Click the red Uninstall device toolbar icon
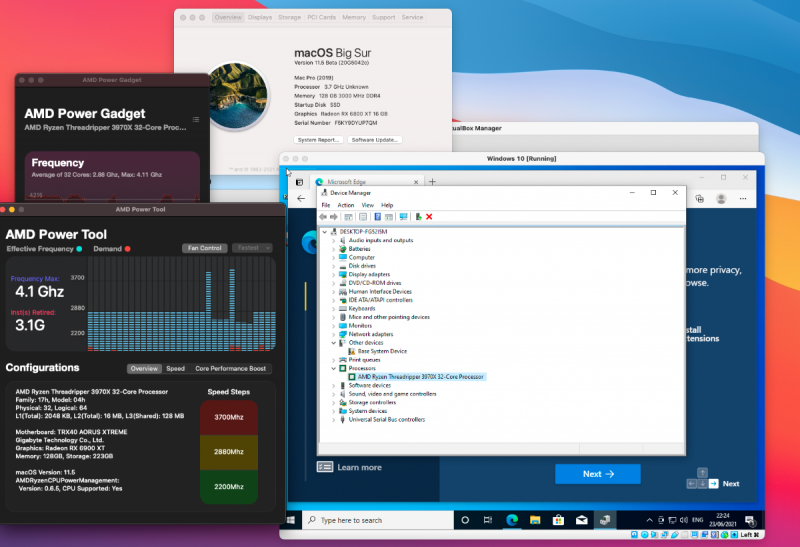 [429, 217]
